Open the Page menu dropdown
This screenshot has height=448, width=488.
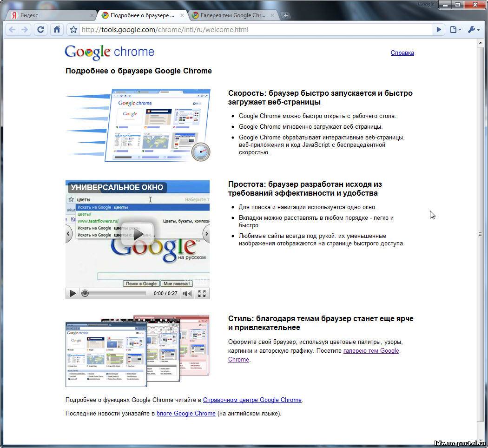point(455,30)
